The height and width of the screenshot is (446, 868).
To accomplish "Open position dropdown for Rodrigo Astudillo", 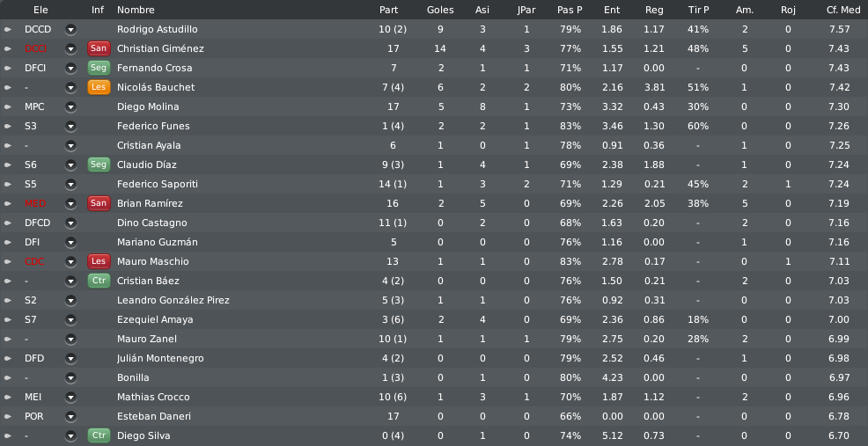I will [70, 29].
